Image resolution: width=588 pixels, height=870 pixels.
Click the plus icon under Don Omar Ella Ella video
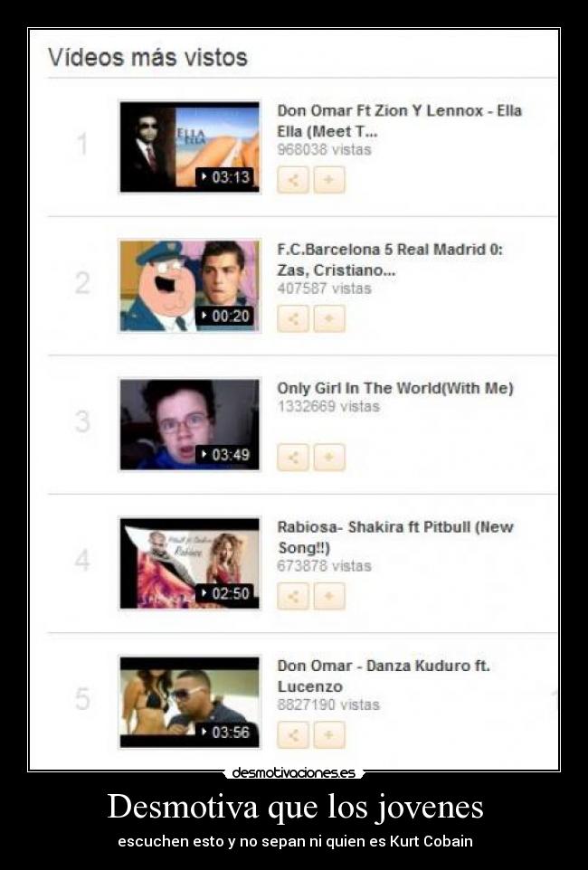coord(329,180)
